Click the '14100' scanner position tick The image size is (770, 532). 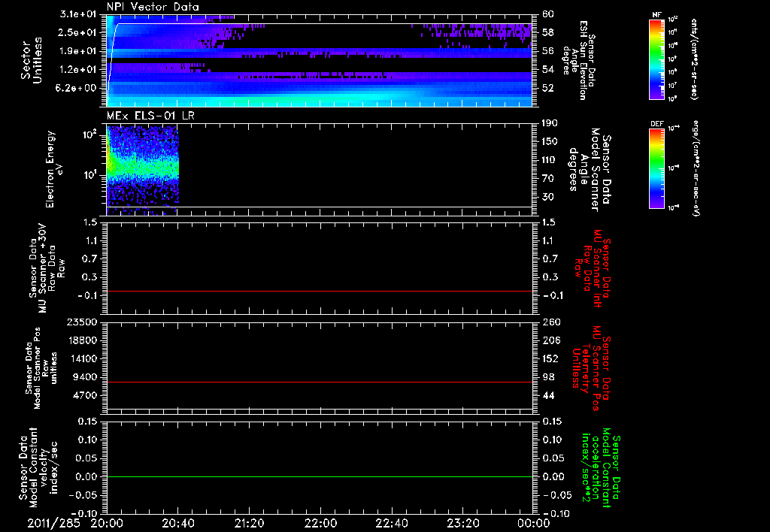83,358
